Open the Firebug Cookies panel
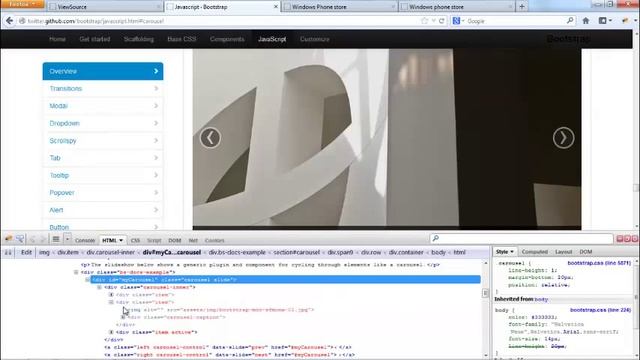Screen dimensions: 640x360 tap(214, 240)
